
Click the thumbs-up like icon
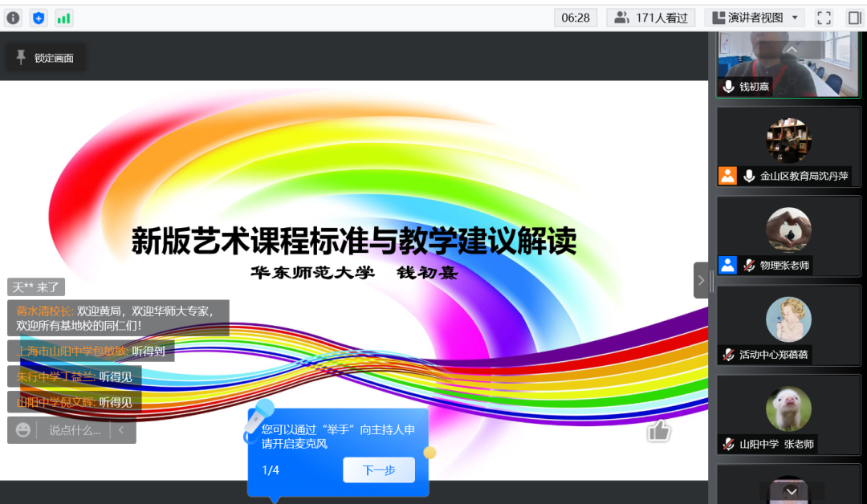pyautogui.click(x=658, y=431)
